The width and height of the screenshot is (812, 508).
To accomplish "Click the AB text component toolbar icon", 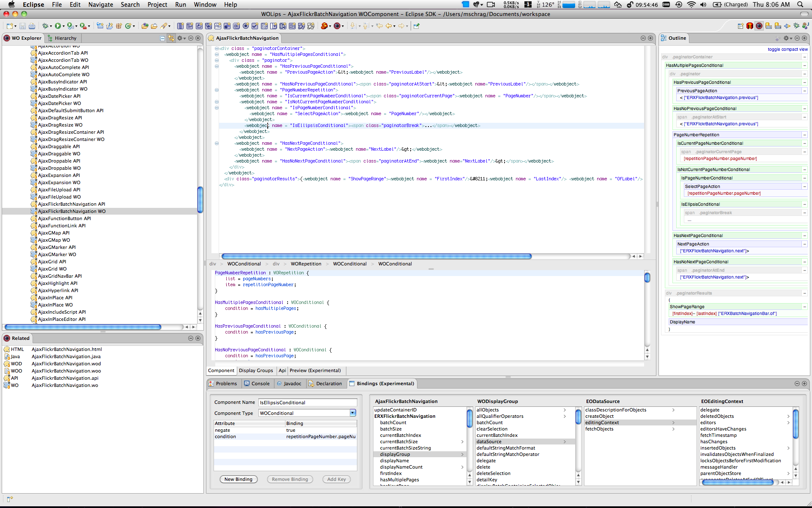I will click(x=217, y=26).
